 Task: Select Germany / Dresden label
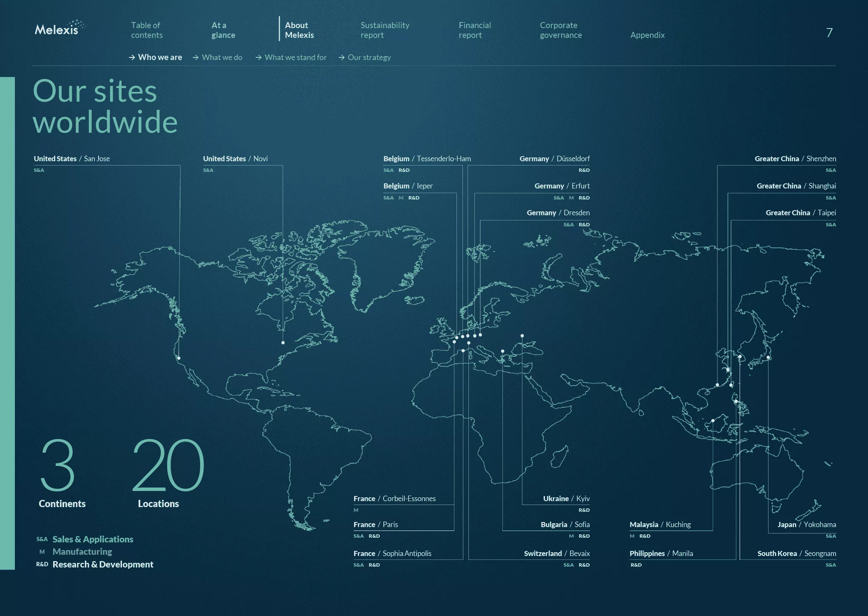pos(558,213)
